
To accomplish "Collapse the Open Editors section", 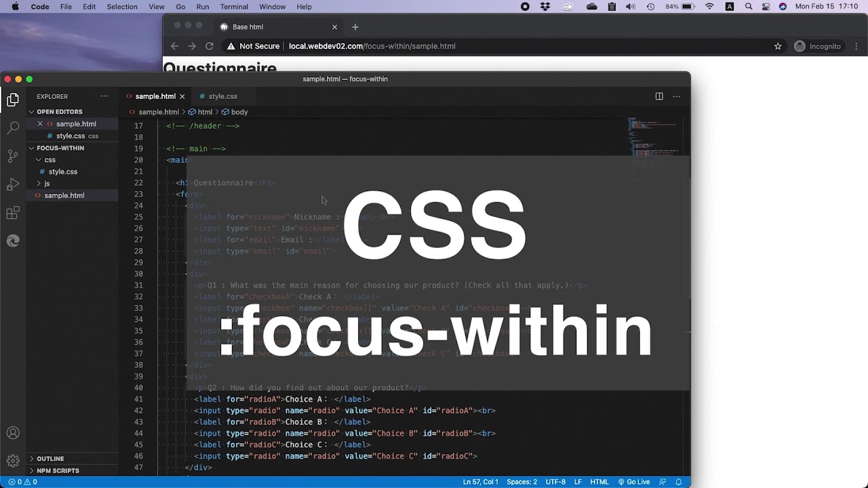I will coord(59,112).
